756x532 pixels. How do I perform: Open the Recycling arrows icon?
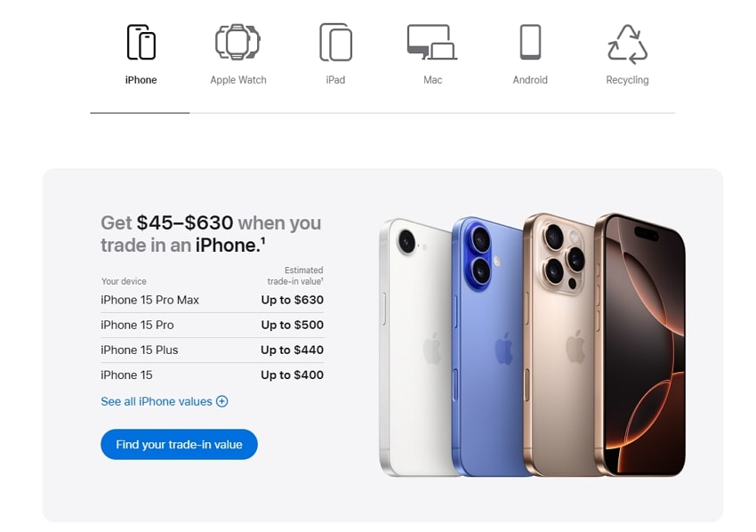pyautogui.click(x=627, y=44)
